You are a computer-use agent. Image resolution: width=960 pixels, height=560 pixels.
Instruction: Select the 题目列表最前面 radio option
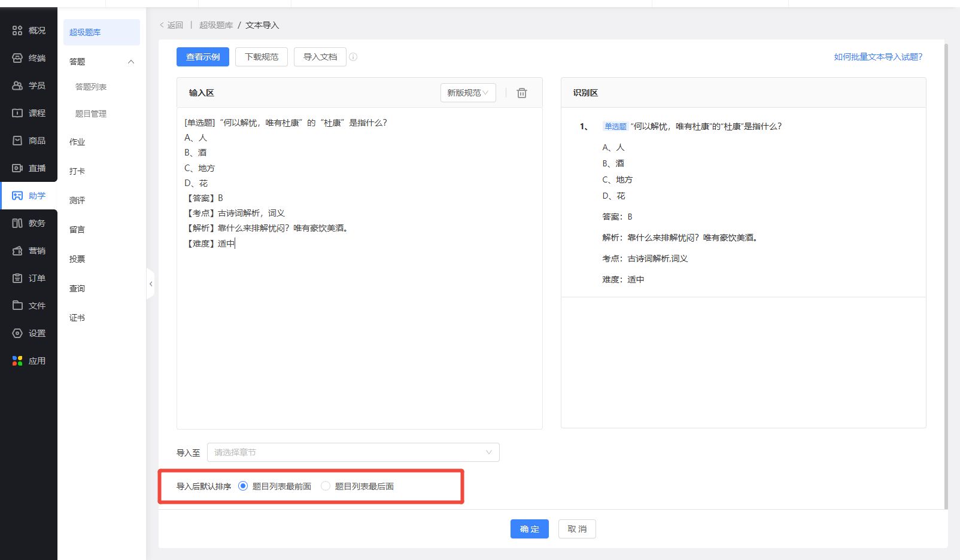(243, 486)
